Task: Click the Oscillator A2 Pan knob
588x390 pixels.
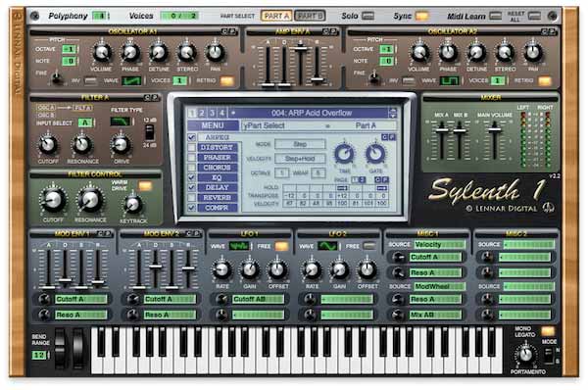Action: (533, 53)
